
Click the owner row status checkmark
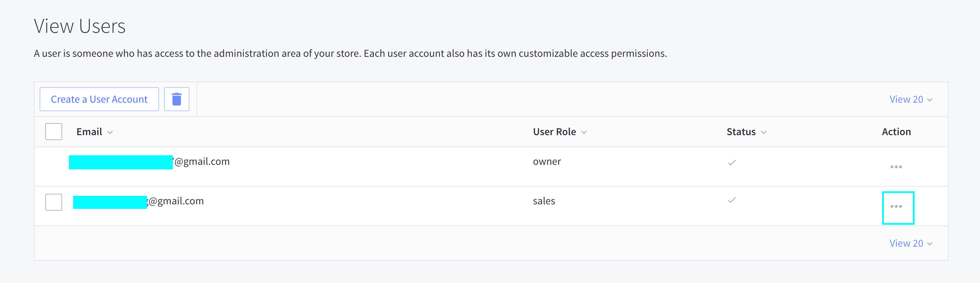coord(732,163)
